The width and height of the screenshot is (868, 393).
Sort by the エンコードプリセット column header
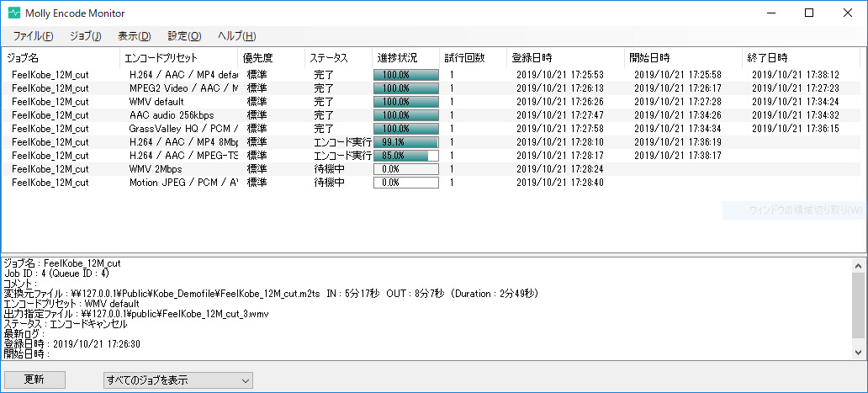(161, 58)
